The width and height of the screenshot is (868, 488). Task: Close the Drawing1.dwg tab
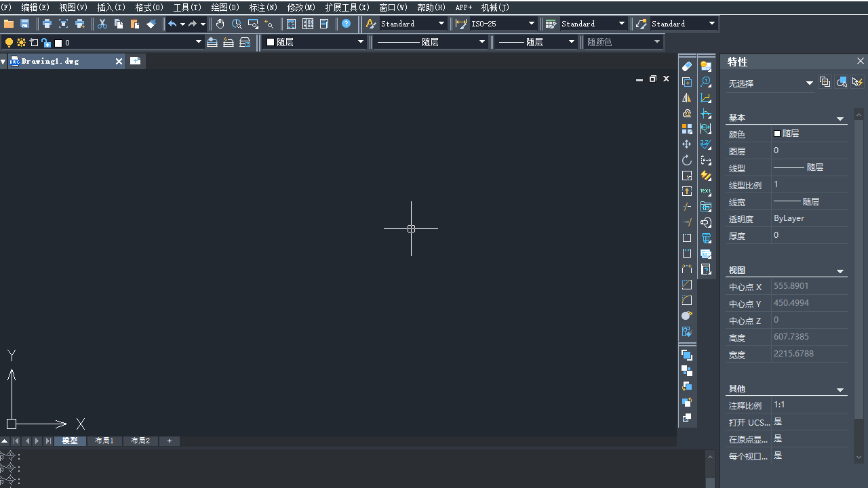point(119,61)
